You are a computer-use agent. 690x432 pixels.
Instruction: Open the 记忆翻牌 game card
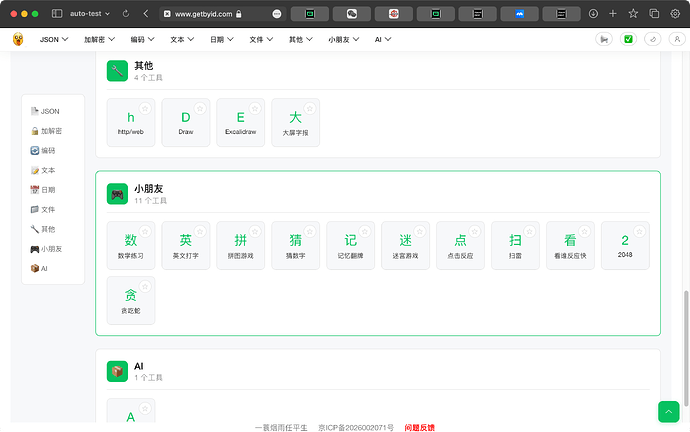[x=351, y=245]
